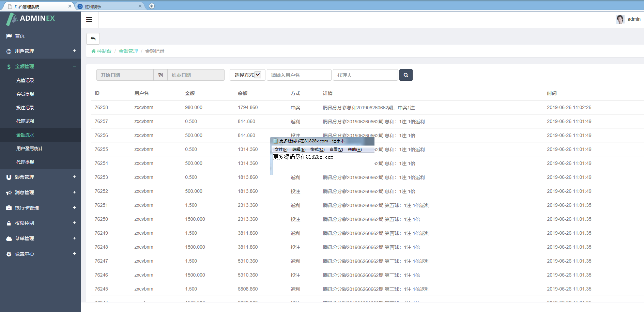Switch to the 胜利娱乐 browser tab
Image resolution: width=644 pixels, height=312 pixels.
pyautogui.click(x=109, y=6)
